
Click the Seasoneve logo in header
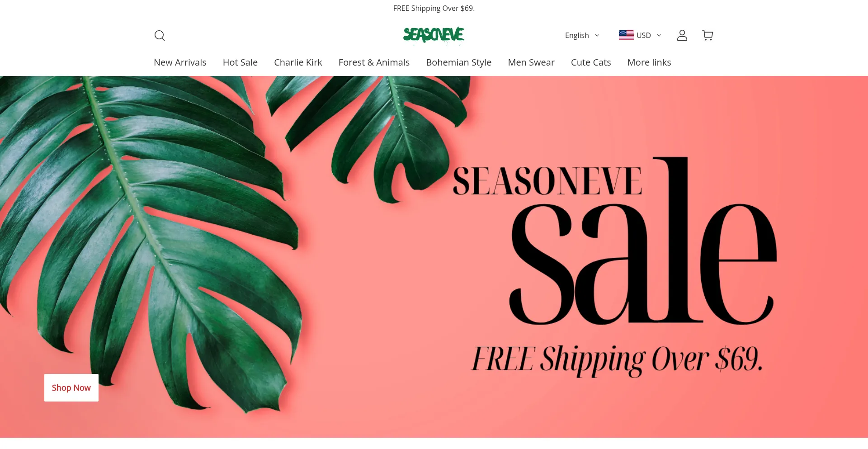[x=434, y=35]
